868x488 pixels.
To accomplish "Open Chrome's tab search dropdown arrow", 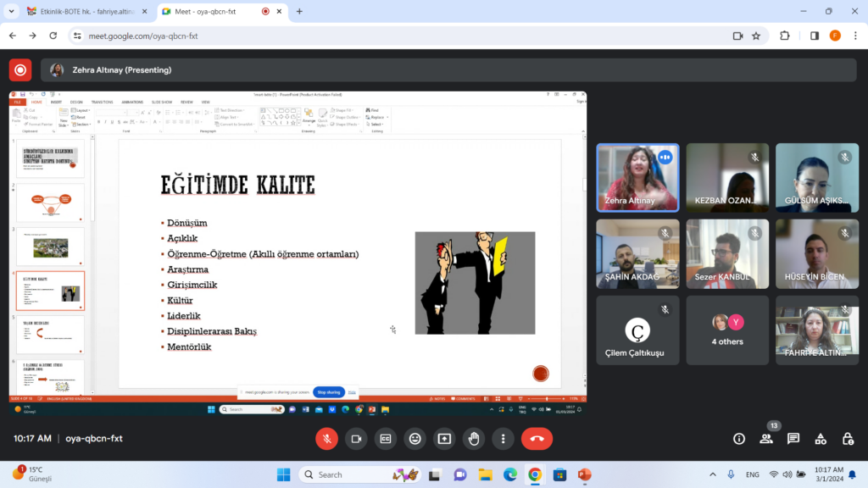I will coord(12,12).
